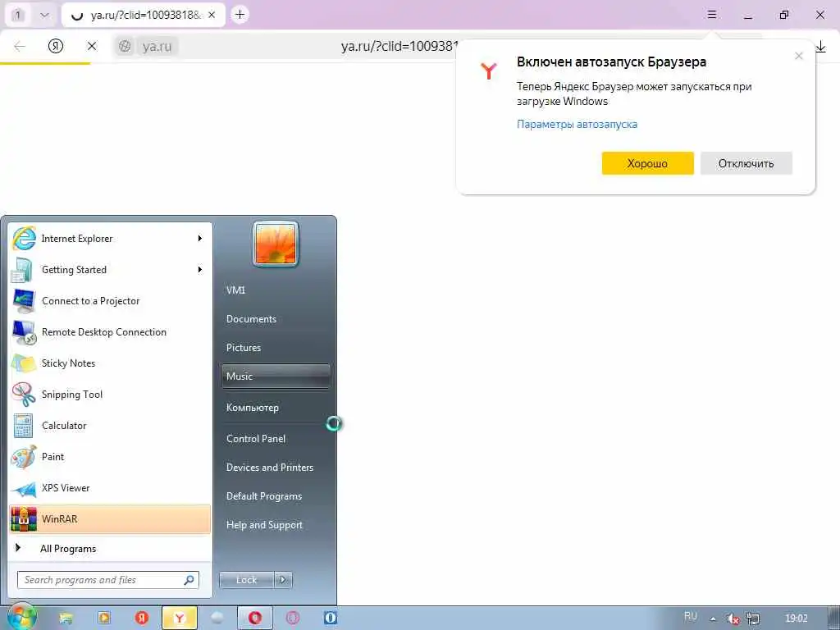Show hidden tray icons arrow
Viewport: 840px width, 630px height.
pos(713,619)
